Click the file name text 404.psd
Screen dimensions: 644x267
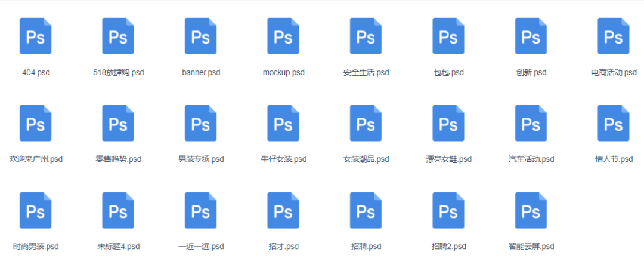pyautogui.click(x=36, y=73)
